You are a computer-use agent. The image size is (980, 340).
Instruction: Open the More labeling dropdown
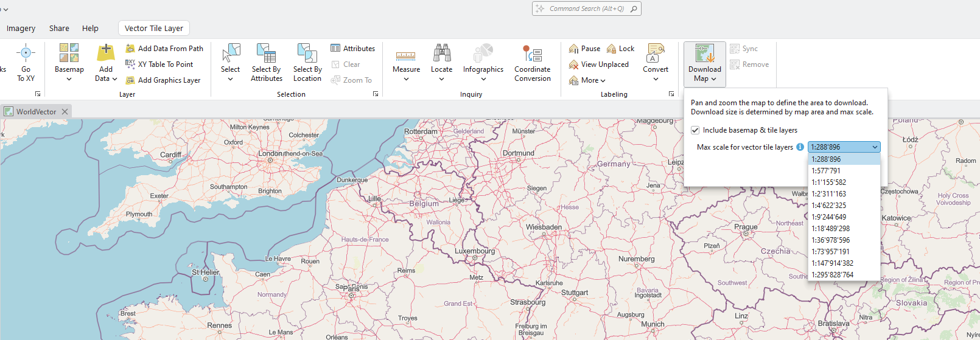tap(587, 80)
